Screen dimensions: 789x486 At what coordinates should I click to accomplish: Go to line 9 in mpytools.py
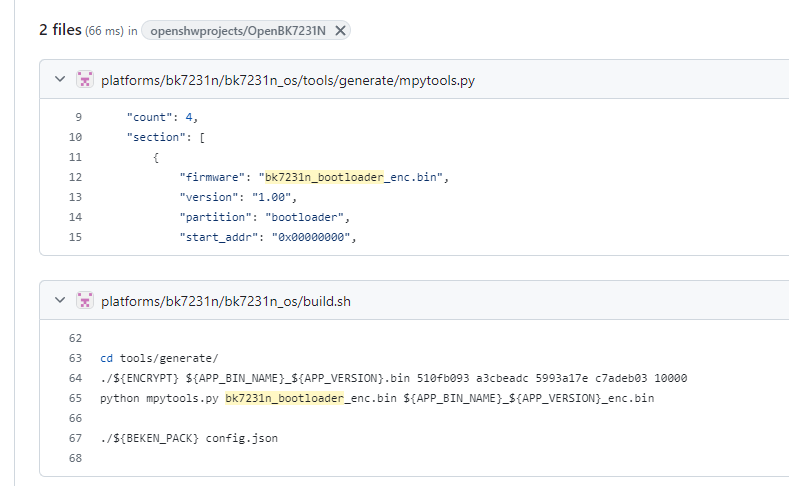click(78, 117)
